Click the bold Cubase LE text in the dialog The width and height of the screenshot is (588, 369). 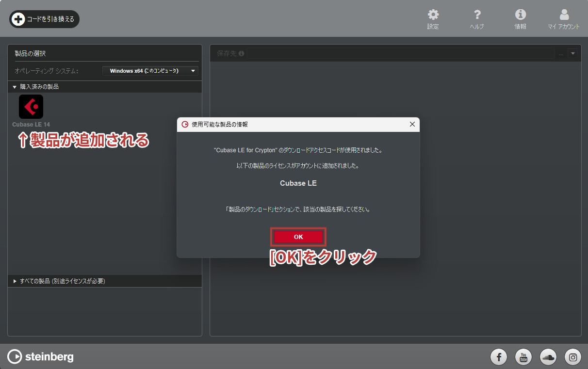[298, 183]
